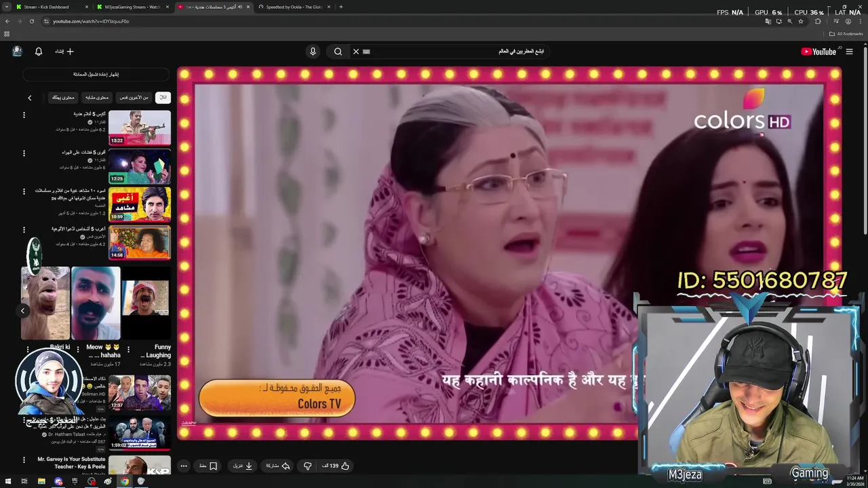Image resolution: width=868 pixels, height=488 pixels.
Task: Show chat replay button above suggestions
Action: pos(96,75)
